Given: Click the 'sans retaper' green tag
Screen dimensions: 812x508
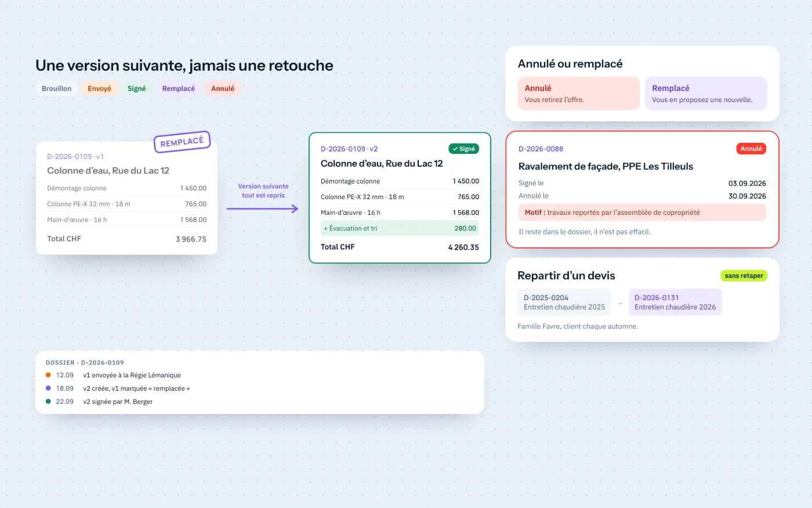Looking at the screenshot, I should point(744,276).
